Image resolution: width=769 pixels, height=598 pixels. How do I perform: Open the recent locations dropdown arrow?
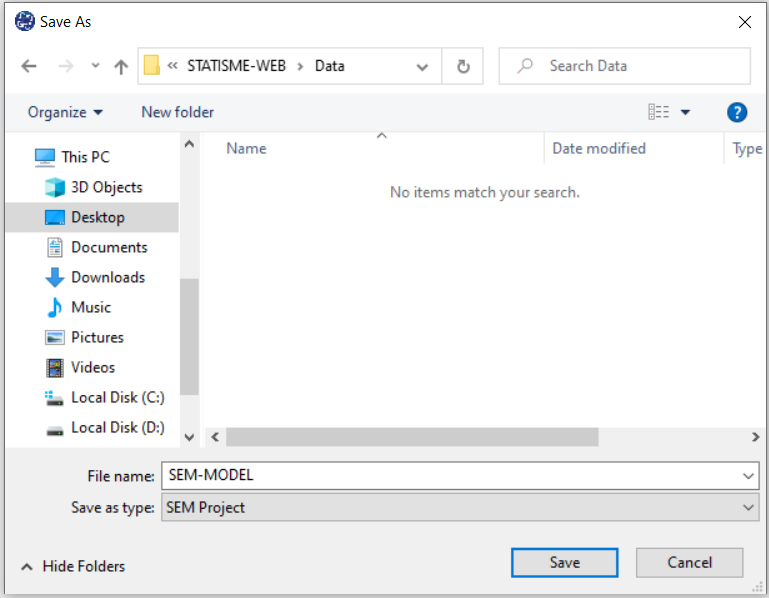pos(95,66)
